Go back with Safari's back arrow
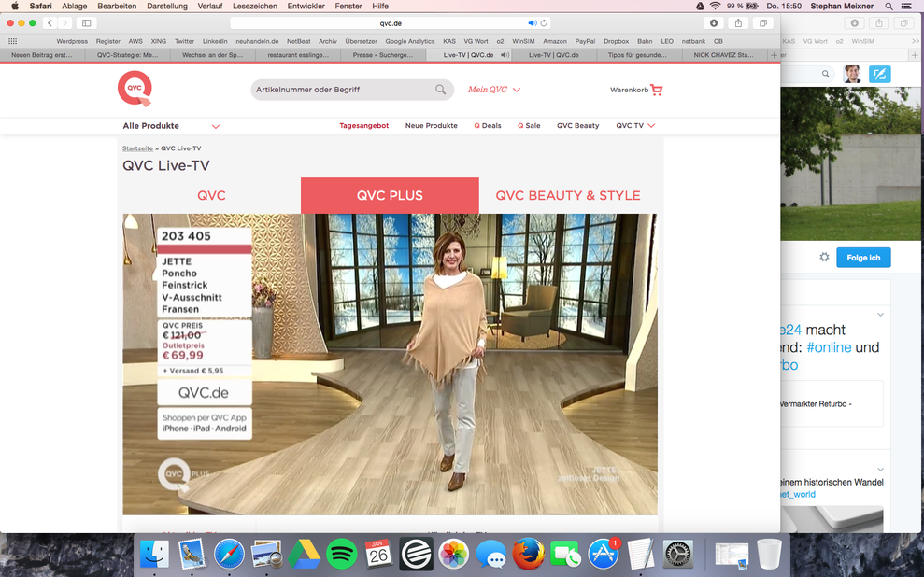This screenshot has width=924, height=577. (x=50, y=23)
